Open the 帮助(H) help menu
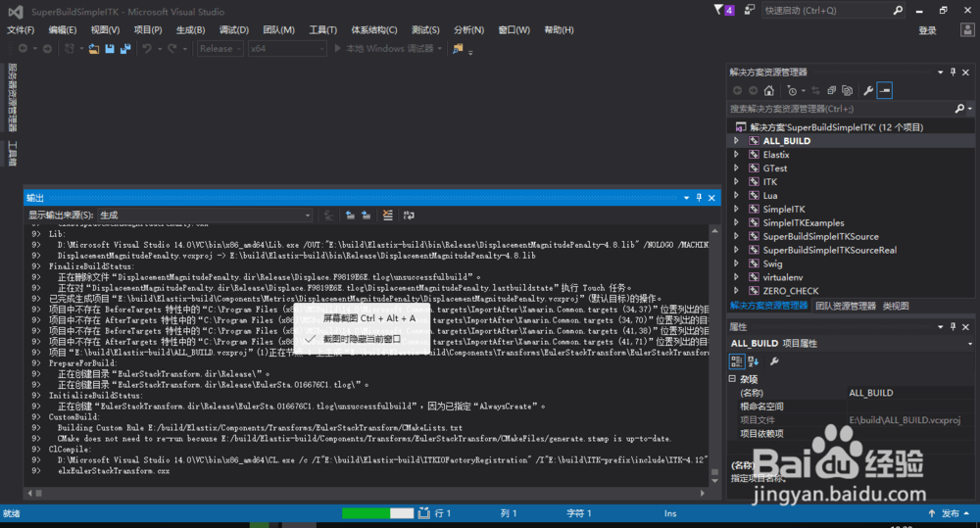Viewport: 980px width, 528px height. tap(559, 30)
